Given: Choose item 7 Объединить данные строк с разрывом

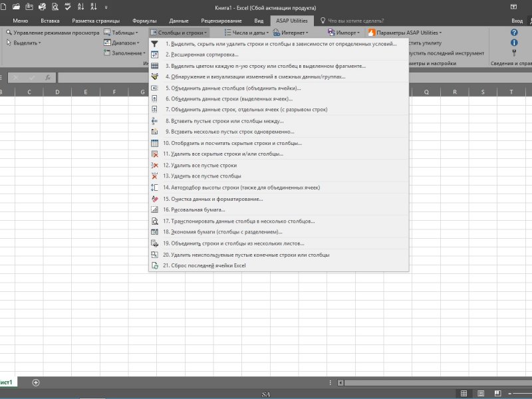Looking at the screenshot, I should (x=279, y=110).
